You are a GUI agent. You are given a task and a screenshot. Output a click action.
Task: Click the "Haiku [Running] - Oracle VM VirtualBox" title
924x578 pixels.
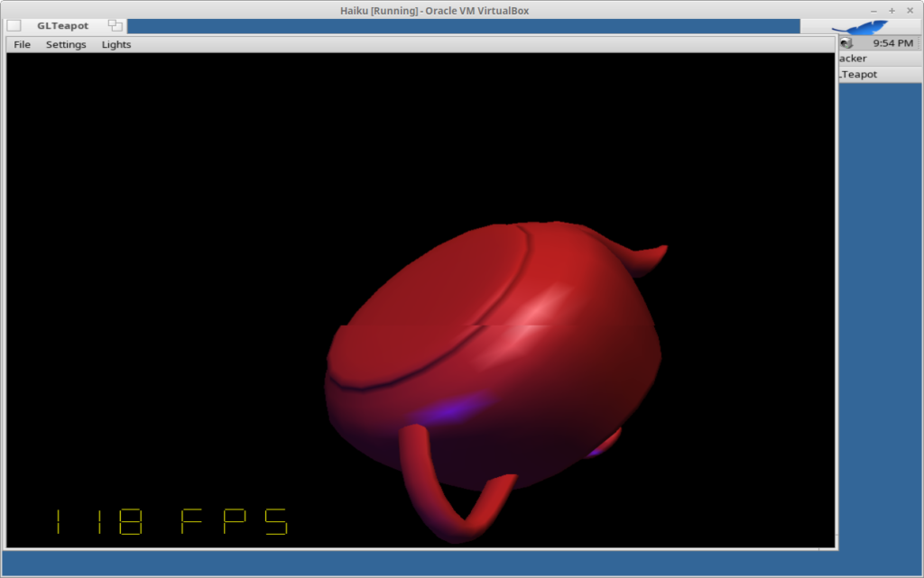point(434,11)
